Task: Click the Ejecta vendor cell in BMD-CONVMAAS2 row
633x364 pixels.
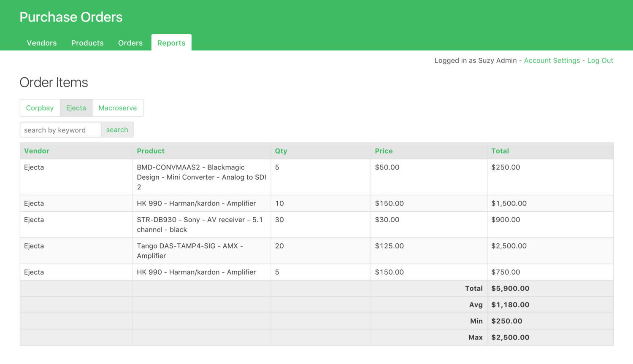Action: coord(76,177)
